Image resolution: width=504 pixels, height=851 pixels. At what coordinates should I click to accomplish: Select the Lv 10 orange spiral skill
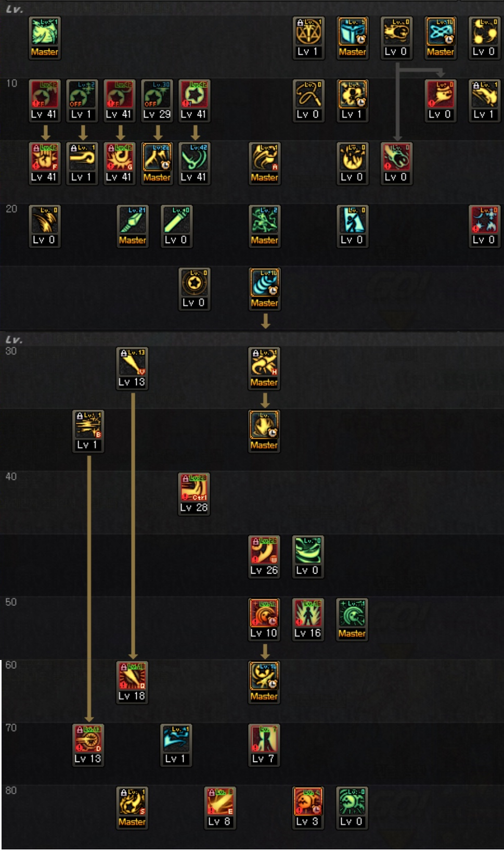pyautogui.click(x=264, y=614)
